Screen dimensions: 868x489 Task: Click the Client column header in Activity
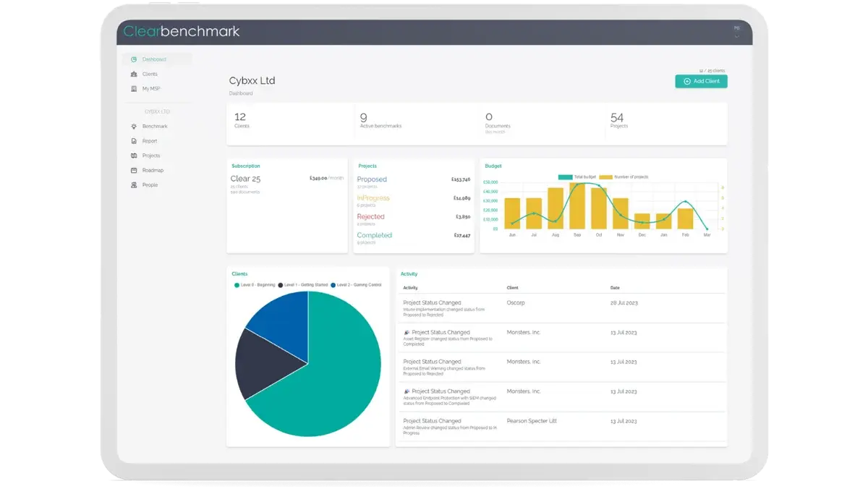click(512, 288)
